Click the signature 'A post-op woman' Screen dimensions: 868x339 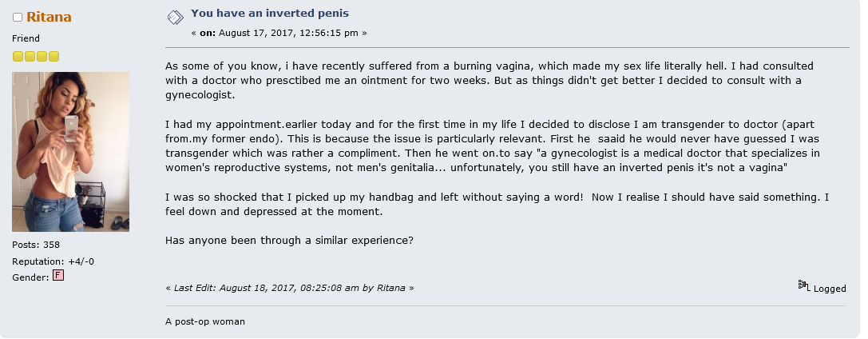(204, 321)
